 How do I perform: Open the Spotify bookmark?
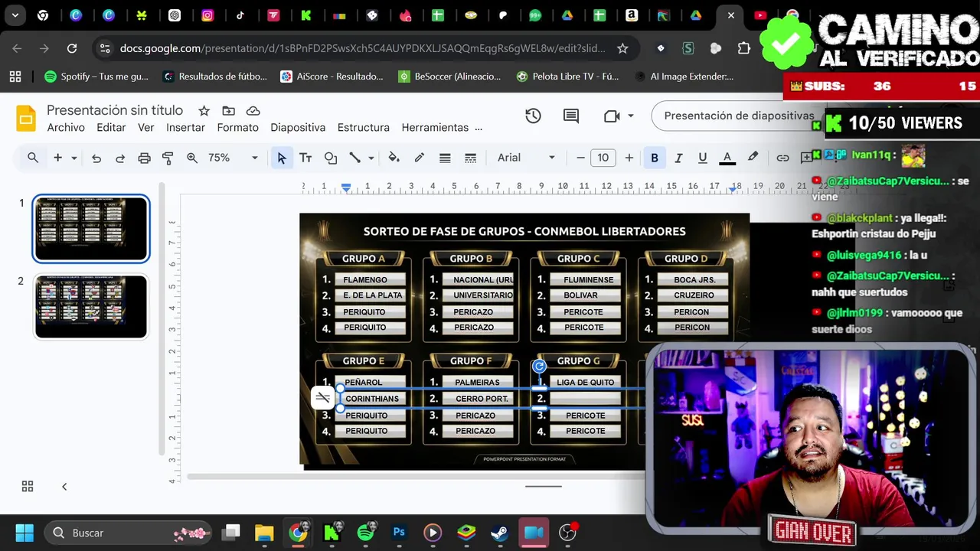(96, 77)
